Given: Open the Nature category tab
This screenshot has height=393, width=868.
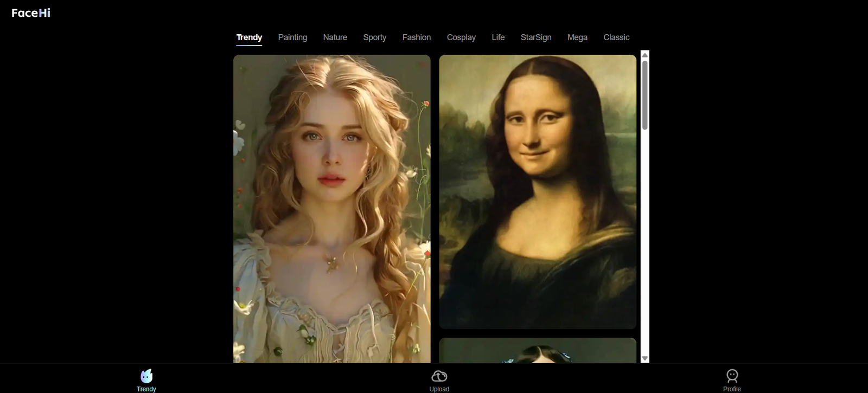Looking at the screenshot, I should coord(335,37).
